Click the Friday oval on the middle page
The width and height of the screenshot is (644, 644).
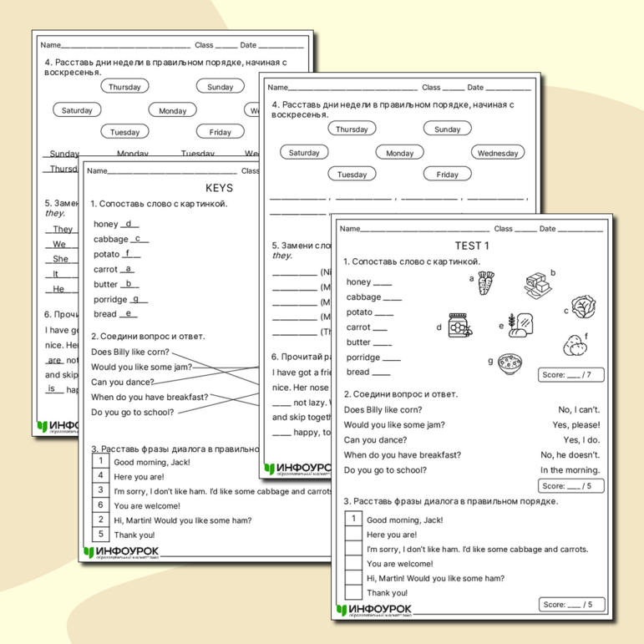(x=447, y=174)
